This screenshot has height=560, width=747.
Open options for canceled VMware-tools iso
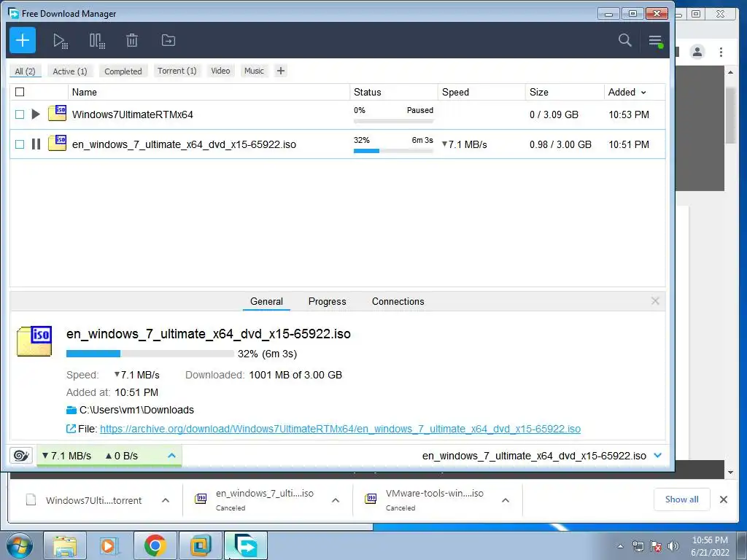(x=506, y=500)
